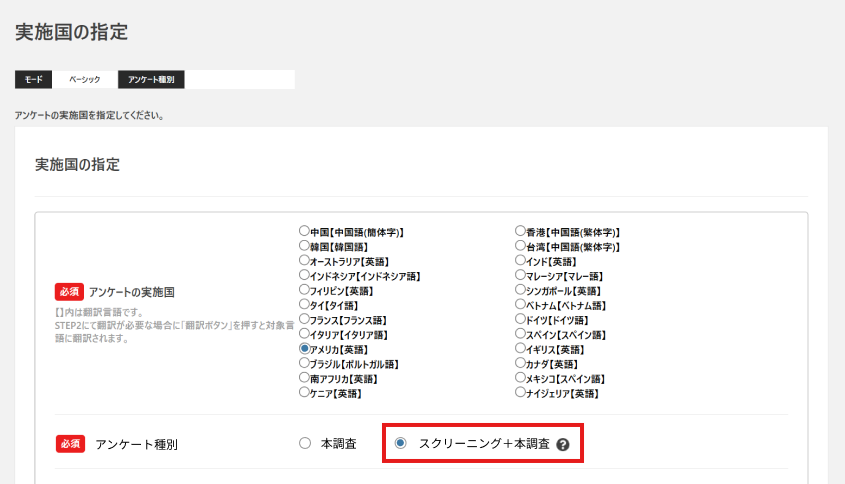845x484 pixels.
Task: Select オーストラリア【英語】 country option
Action: pos(304,260)
